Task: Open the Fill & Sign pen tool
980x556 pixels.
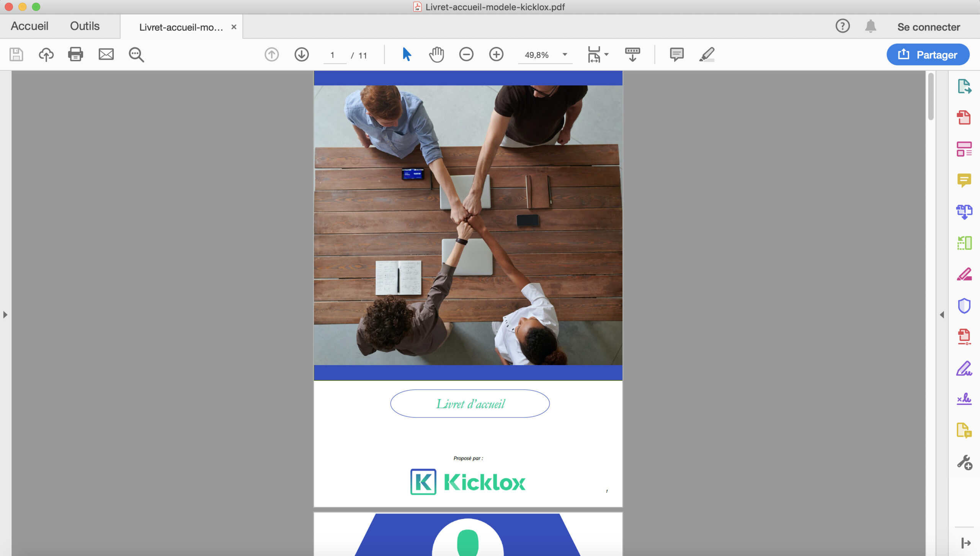Action: 964,368
